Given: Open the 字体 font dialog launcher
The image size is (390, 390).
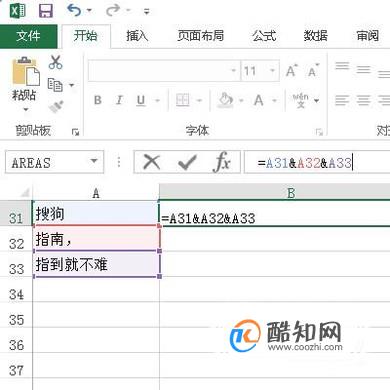Looking at the screenshot, I should [x=319, y=132].
